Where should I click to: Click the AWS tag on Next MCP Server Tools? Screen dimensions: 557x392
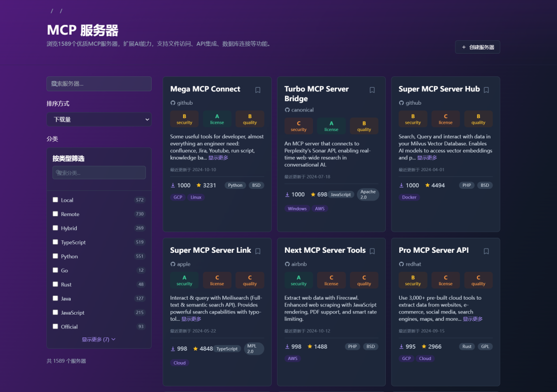293,358
